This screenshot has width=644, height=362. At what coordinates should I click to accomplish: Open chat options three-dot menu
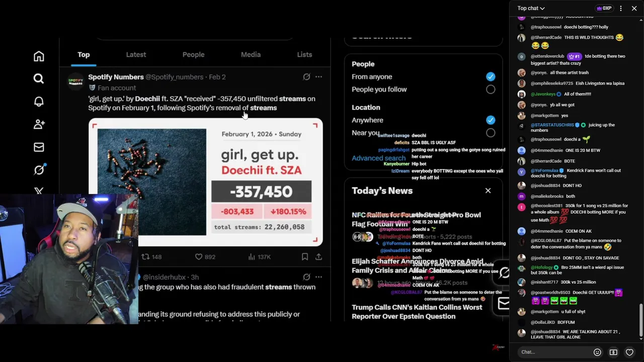pos(620,8)
